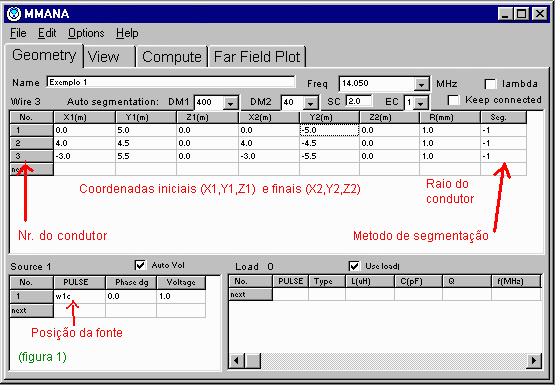Click the Name field containing Exemplo 1
555x385 pixels.
pyautogui.click(x=171, y=82)
